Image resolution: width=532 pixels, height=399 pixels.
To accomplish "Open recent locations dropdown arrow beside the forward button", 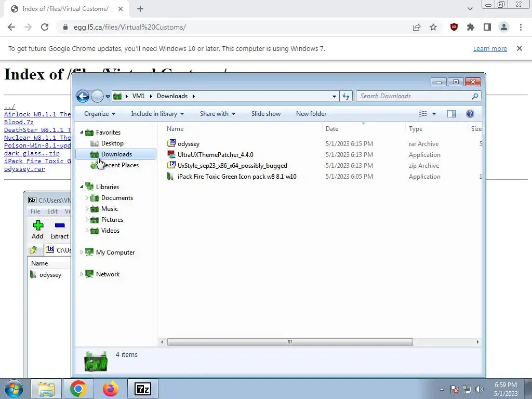I will click(x=108, y=96).
